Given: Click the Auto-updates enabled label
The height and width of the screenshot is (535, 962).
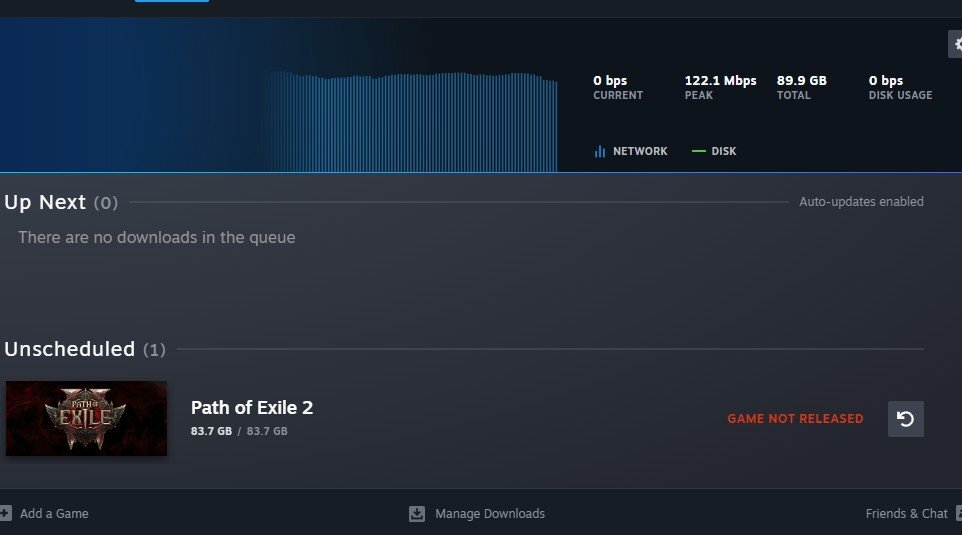Looking at the screenshot, I should (x=861, y=202).
